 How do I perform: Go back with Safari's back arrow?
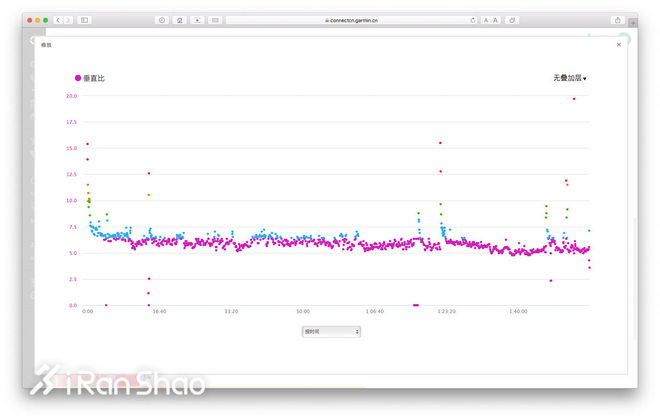click(x=58, y=20)
